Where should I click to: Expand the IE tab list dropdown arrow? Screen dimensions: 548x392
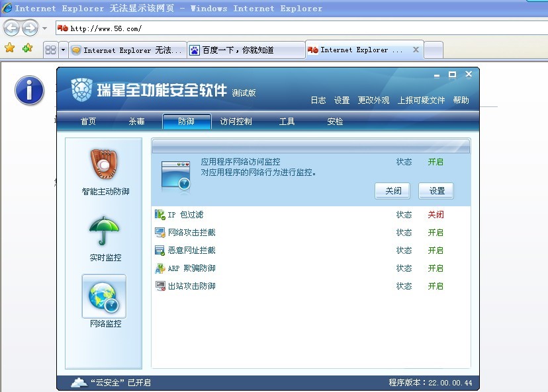click(64, 50)
